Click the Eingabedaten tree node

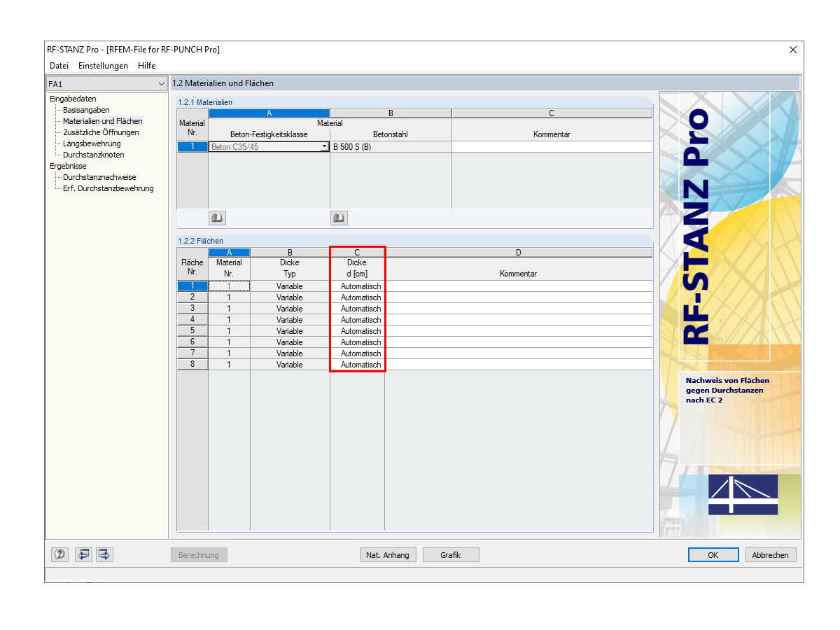(x=73, y=99)
